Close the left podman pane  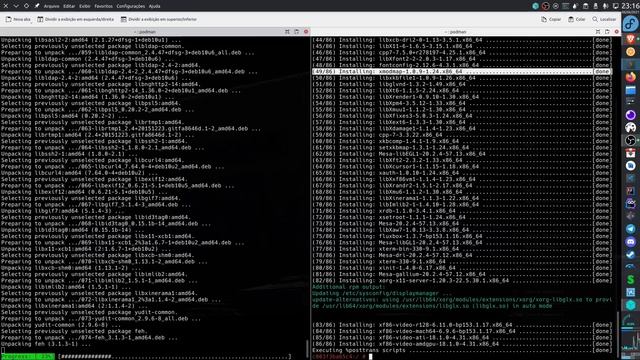click(x=306, y=31)
